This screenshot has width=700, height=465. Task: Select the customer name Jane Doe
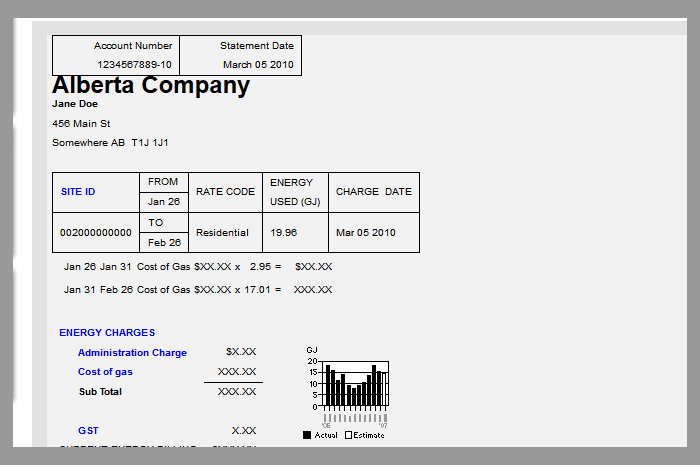(75, 104)
